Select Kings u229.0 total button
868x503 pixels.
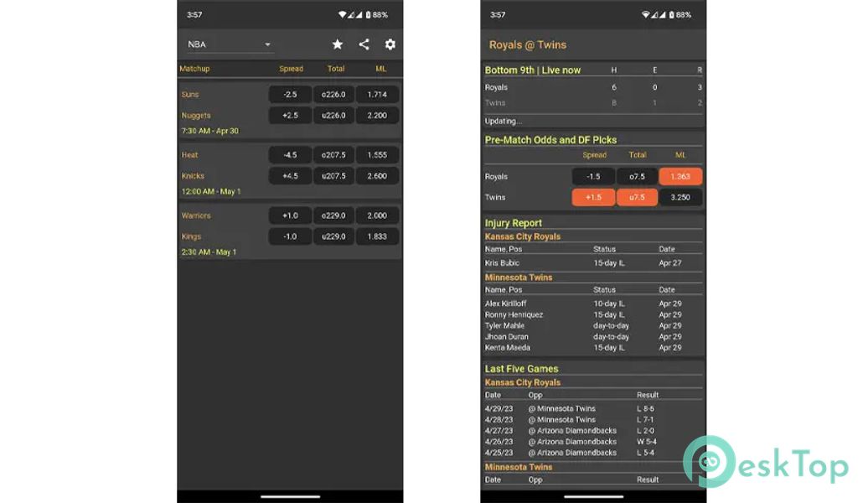click(333, 236)
